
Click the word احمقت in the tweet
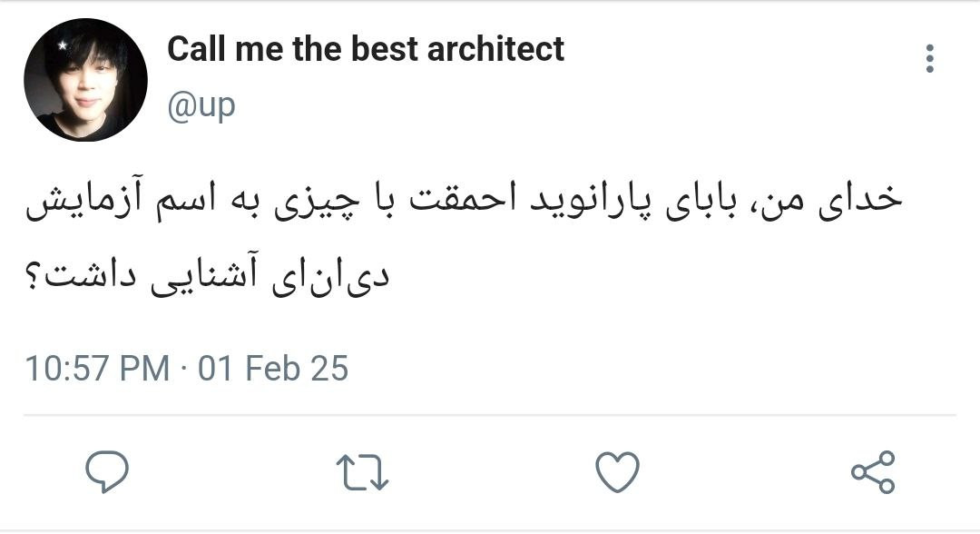pyautogui.click(x=449, y=203)
